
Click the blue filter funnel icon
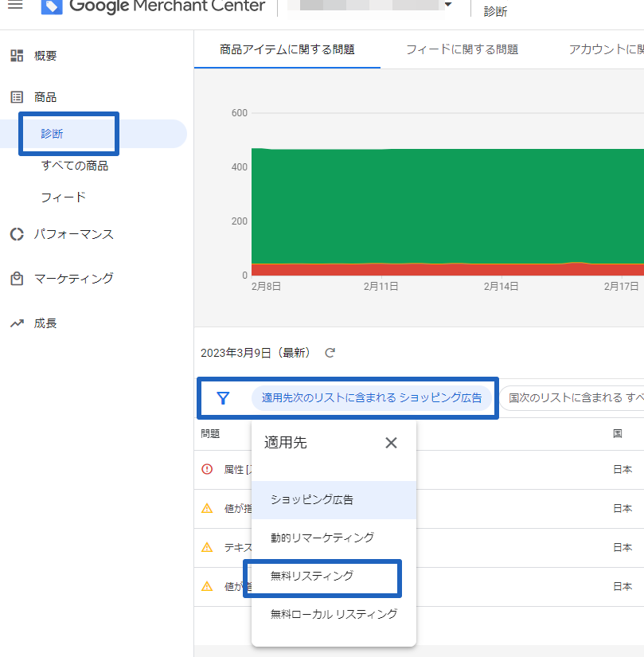click(x=223, y=398)
